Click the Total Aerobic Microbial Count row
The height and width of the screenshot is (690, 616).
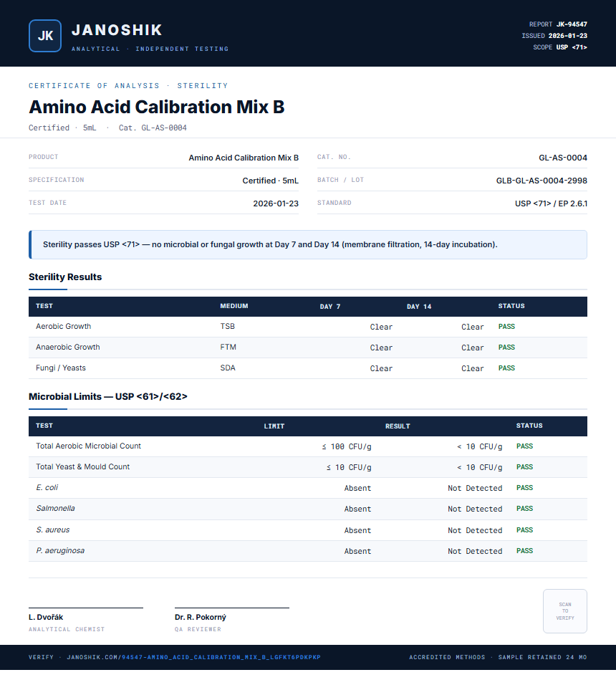click(308, 446)
